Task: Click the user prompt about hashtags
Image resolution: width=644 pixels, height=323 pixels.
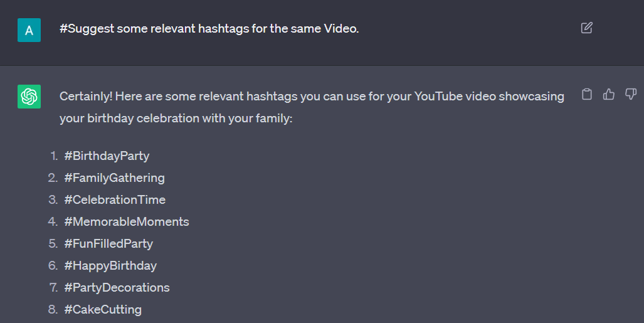Action: [x=209, y=28]
